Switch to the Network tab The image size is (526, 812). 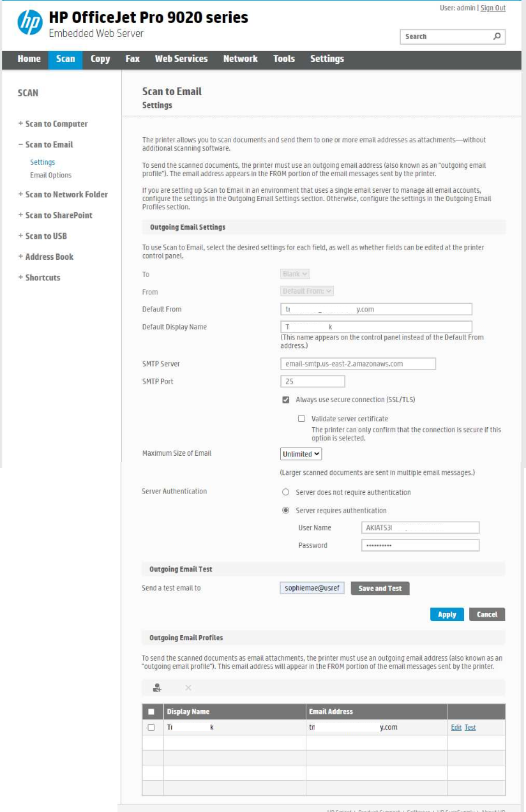click(x=240, y=59)
